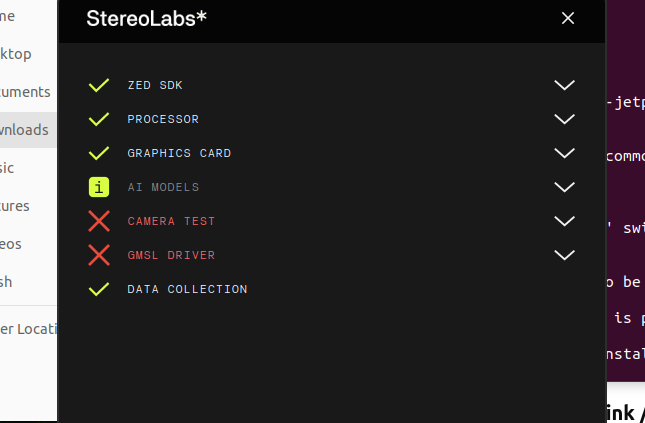Click the Data Collection checkmark icon
This screenshot has height=423, width=645.
[x=98, y=289]
